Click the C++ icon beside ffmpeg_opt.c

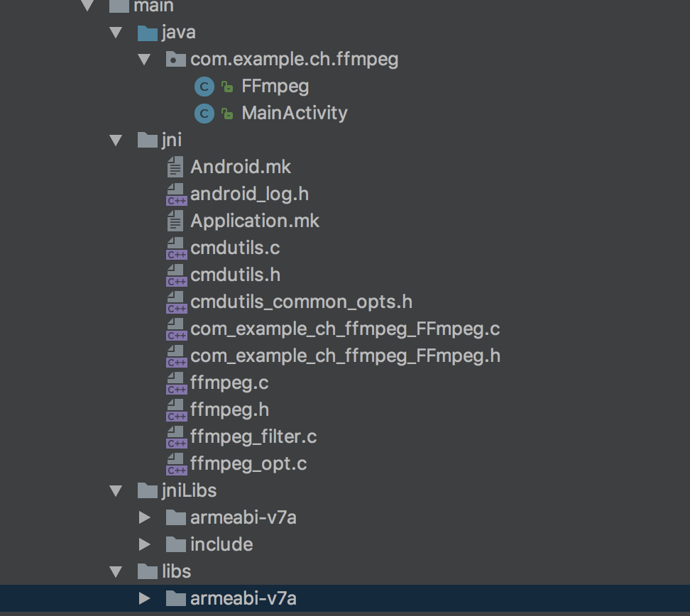click(176, 464)
